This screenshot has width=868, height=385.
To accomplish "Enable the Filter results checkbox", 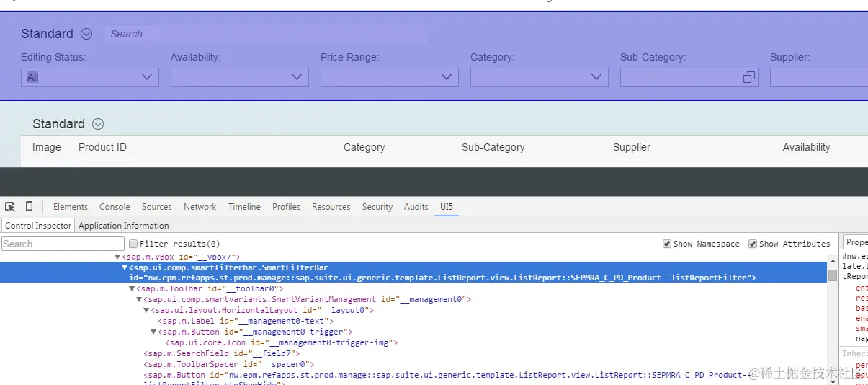I will tap(133, 244).
